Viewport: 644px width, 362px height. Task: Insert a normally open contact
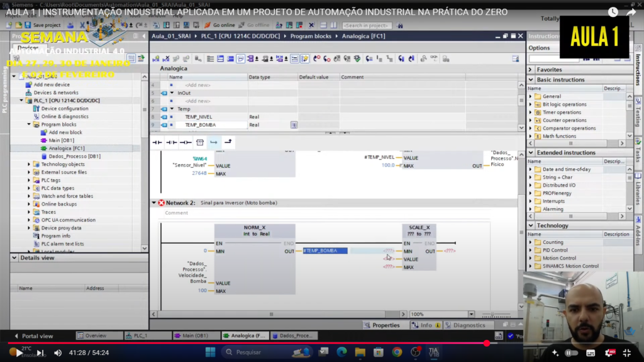click(x=157, y=142)
